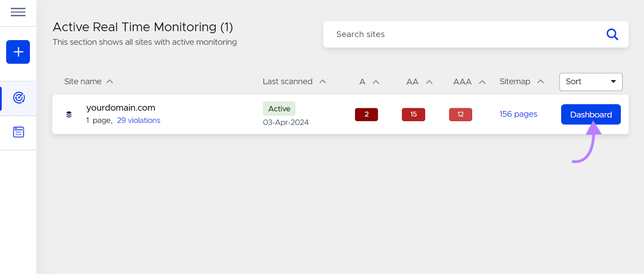This screenshot has height=274, width=644.
Task: Sort by AA violations column
Action: 419,82
